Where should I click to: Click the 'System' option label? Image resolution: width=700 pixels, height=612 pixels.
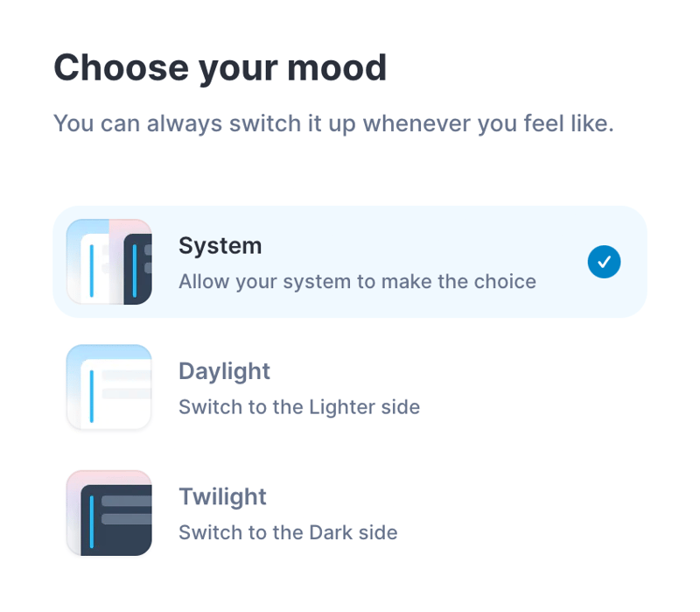tap(220, 246)
